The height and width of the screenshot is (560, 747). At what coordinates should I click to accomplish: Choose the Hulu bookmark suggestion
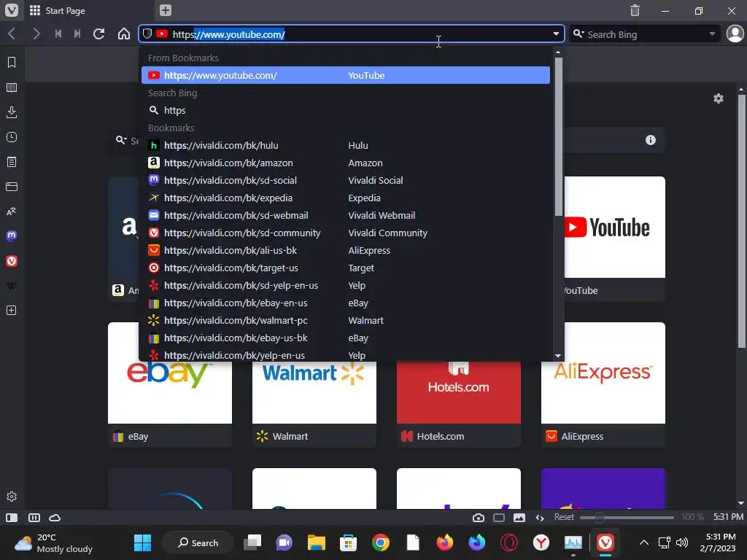pyautogui.click(x=345, y=145)
